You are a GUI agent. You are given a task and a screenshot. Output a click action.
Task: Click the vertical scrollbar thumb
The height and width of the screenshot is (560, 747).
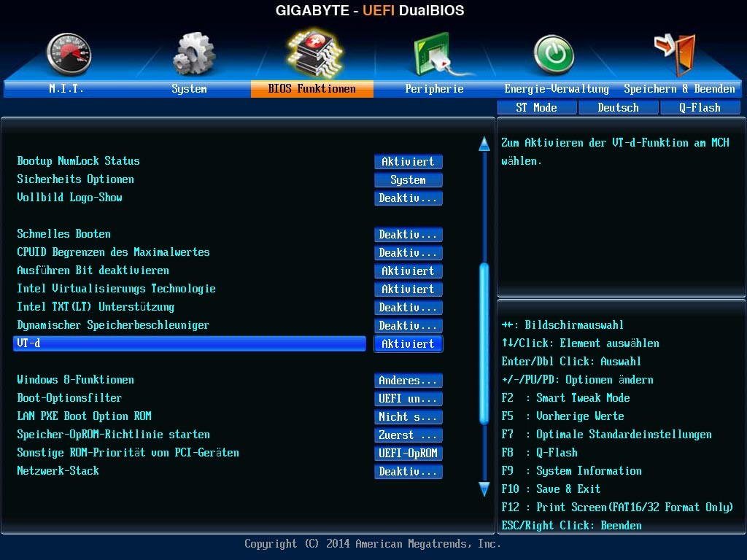click(484, 343)
